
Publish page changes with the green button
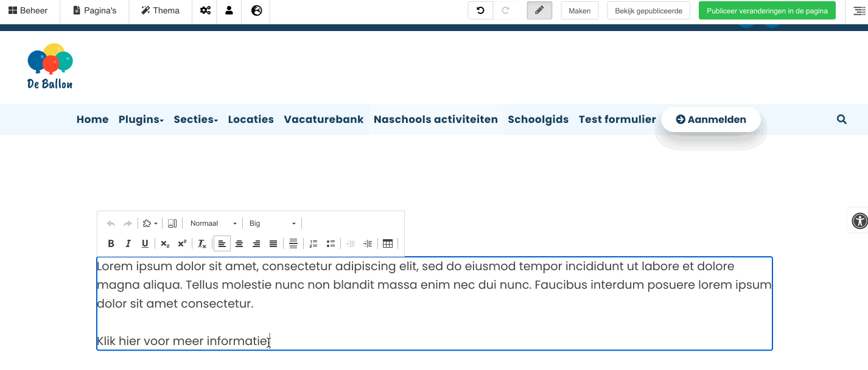tap(766, 10)
